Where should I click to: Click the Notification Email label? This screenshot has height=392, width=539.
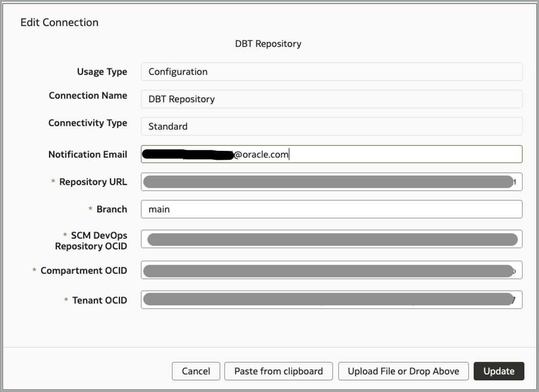[88, 154]
